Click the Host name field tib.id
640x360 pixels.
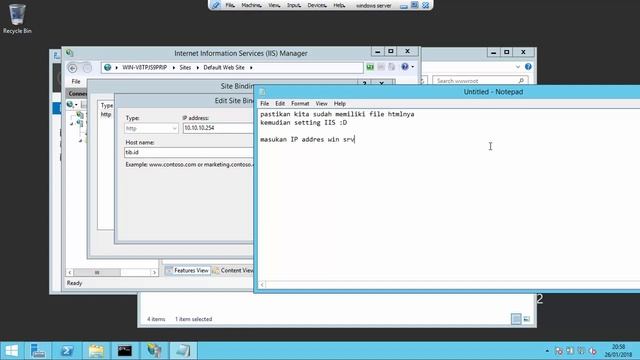pyautogui.click(x=189, y=152)
